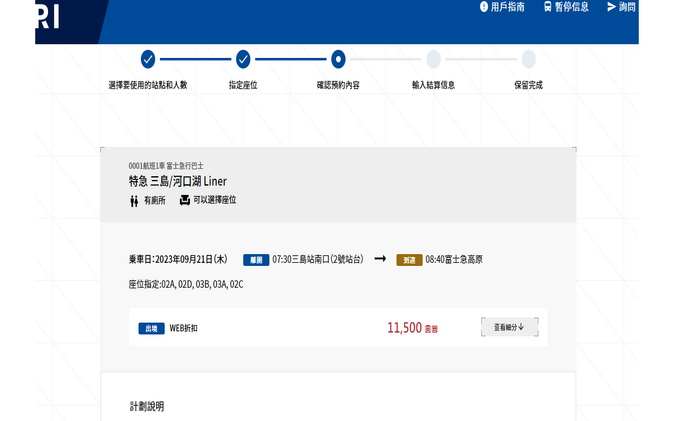Click the blue 離開 departure badge
This screenshot has width=674, height=421.
tap(255, 260)
